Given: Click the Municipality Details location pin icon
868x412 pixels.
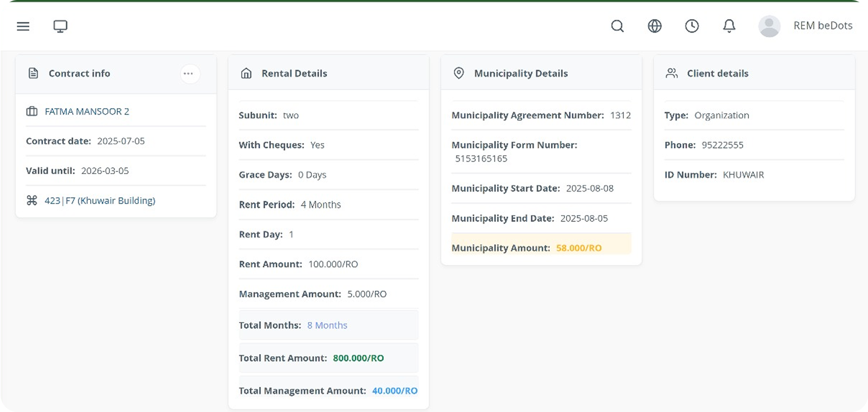Looking at the screenshot, I should [x=459, y=73].
